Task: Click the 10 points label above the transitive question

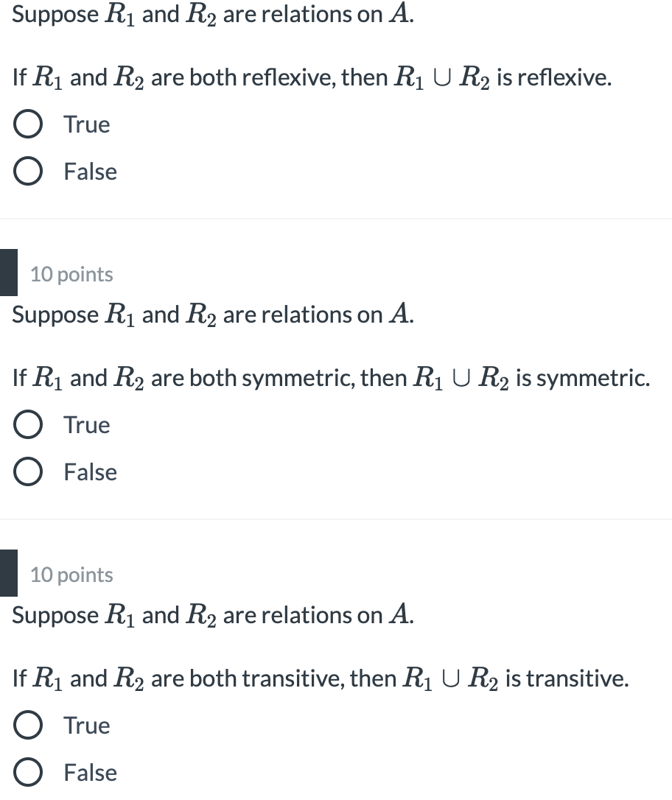Action: 71,575
